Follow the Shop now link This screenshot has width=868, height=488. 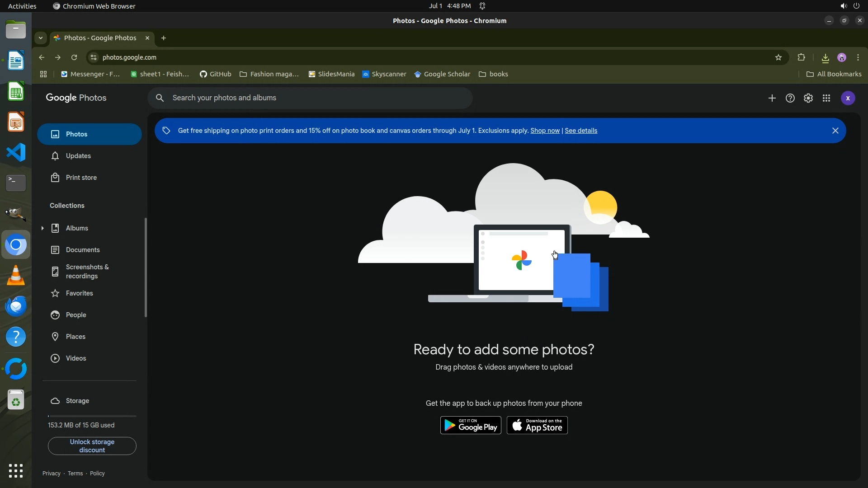544,131
